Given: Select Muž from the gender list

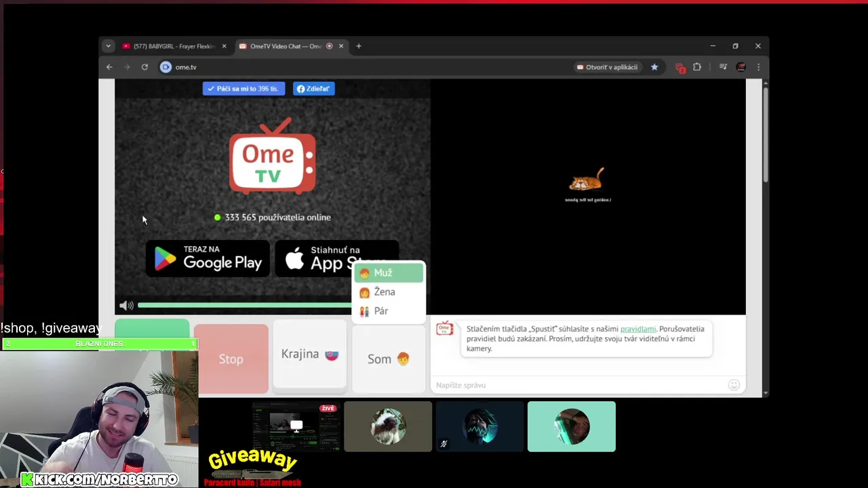Looking at the screenshot, I should 389,272.
